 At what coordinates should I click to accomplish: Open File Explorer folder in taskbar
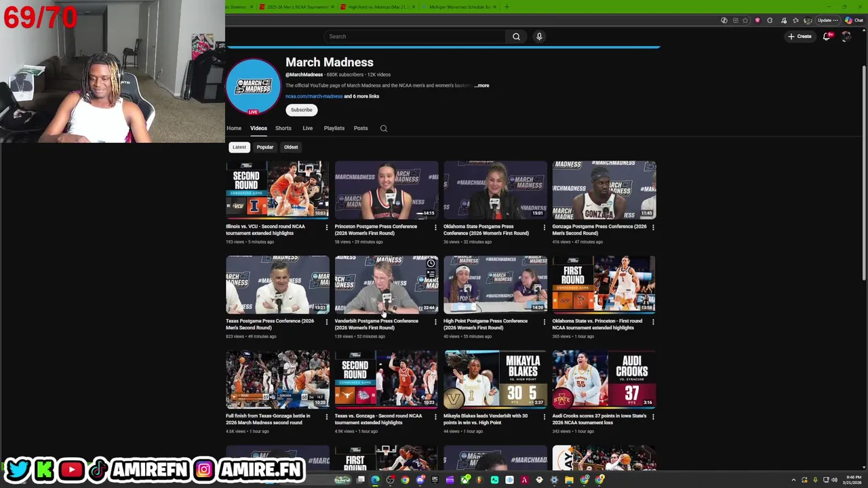point(569,480)
